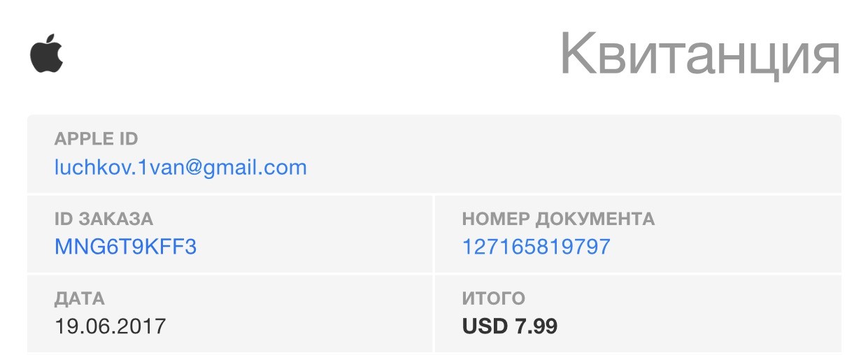This screenshot has width=868, height=355.
Task: Click the ID ЗАКАЗА label
Action: pos(104,218)
